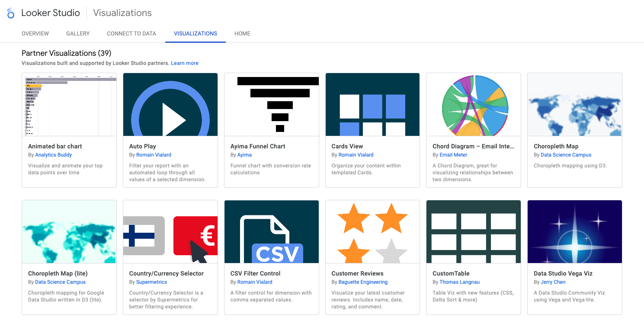This screenshot has width=644, height=324.
Task: Go to the Home tab
Action: [242, 33]
